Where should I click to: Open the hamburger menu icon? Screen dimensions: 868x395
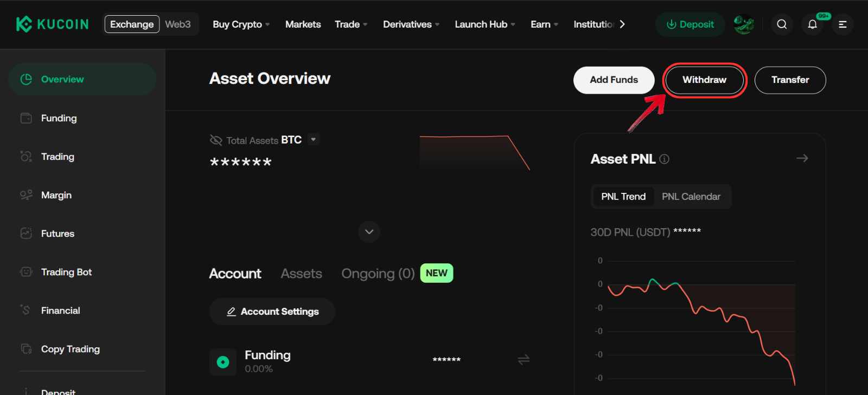[843, 24]
